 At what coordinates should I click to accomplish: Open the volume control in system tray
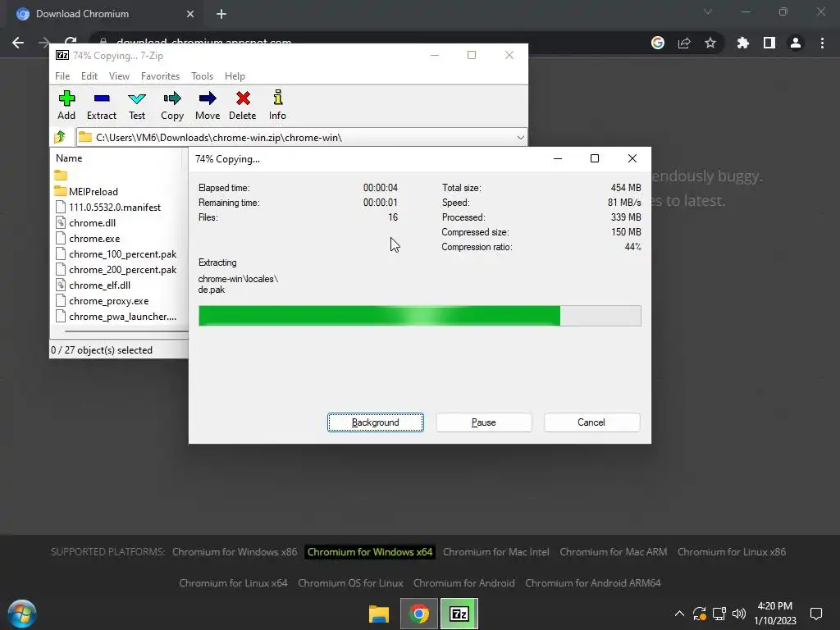(x=739, y=614)
